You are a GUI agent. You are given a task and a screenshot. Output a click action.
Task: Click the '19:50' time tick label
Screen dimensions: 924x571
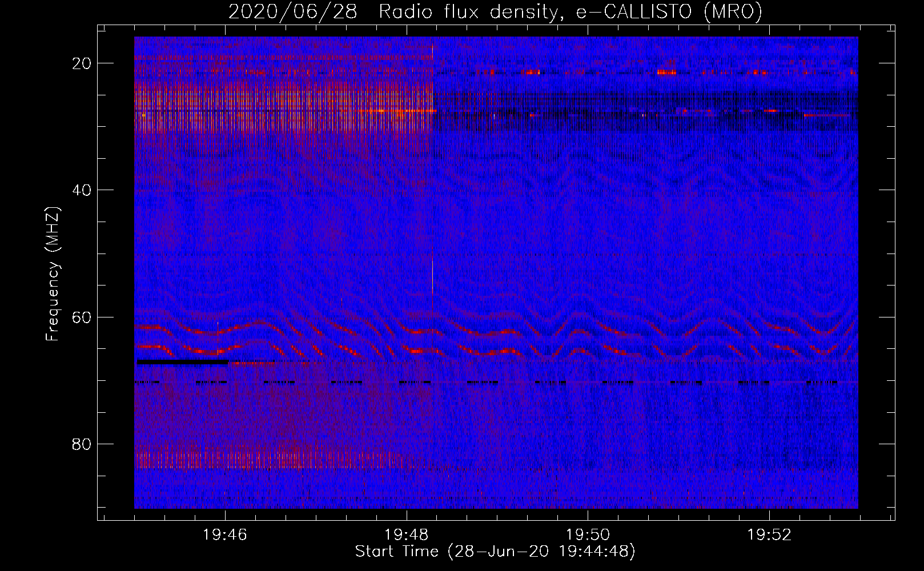[588, 535]
